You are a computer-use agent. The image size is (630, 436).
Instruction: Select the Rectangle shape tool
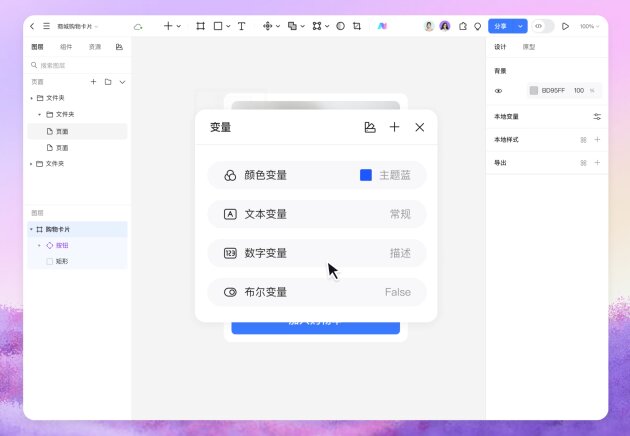218,26
